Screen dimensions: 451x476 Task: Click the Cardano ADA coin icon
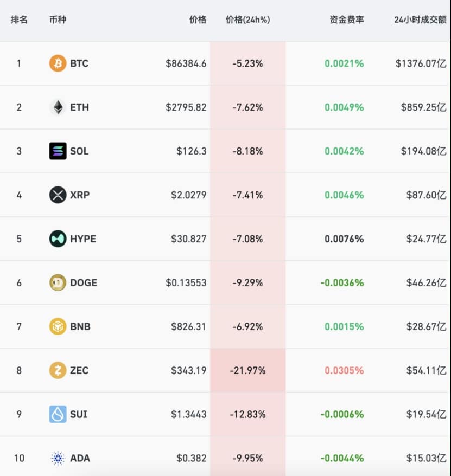click(x=58, y=459)
